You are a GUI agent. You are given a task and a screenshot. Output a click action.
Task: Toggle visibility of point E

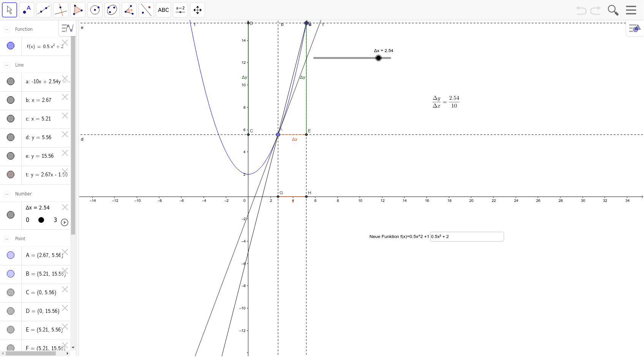coord(11,330)
